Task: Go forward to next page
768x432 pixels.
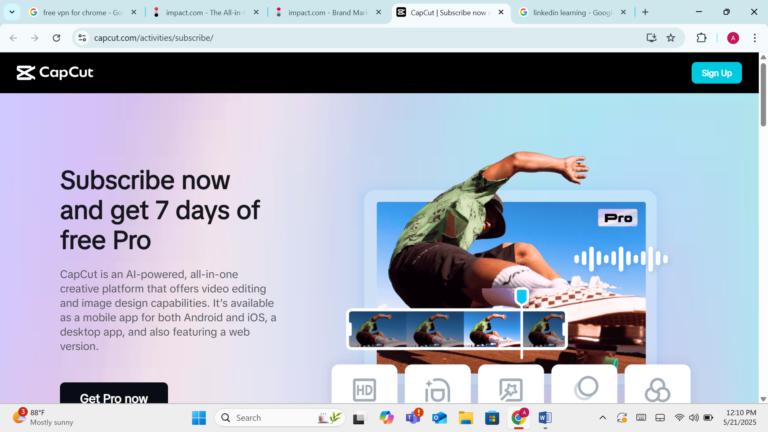Action: click(x=34, y=38)
